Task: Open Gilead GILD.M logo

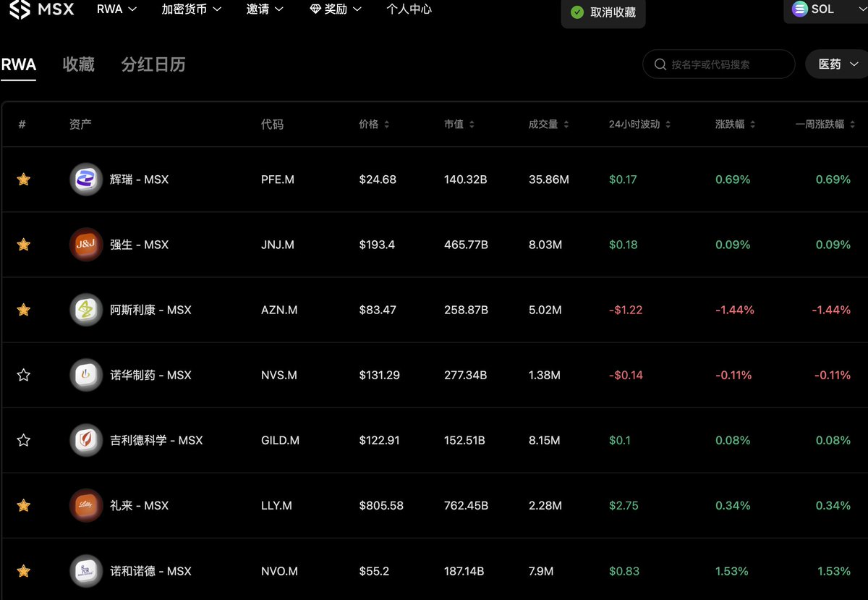Action: 86,440
